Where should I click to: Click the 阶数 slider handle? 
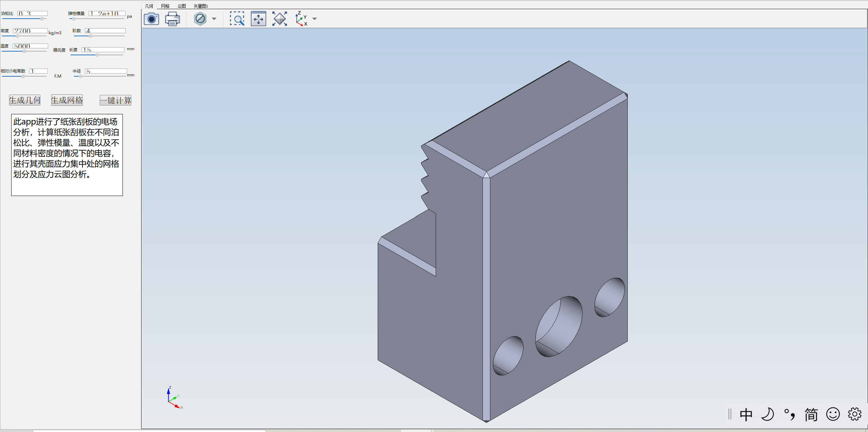tap(91, 36)
